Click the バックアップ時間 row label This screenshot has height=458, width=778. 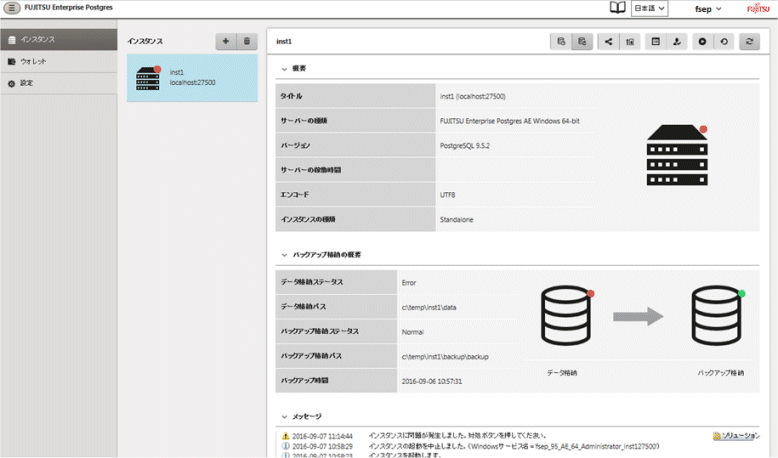click(305, 381)
